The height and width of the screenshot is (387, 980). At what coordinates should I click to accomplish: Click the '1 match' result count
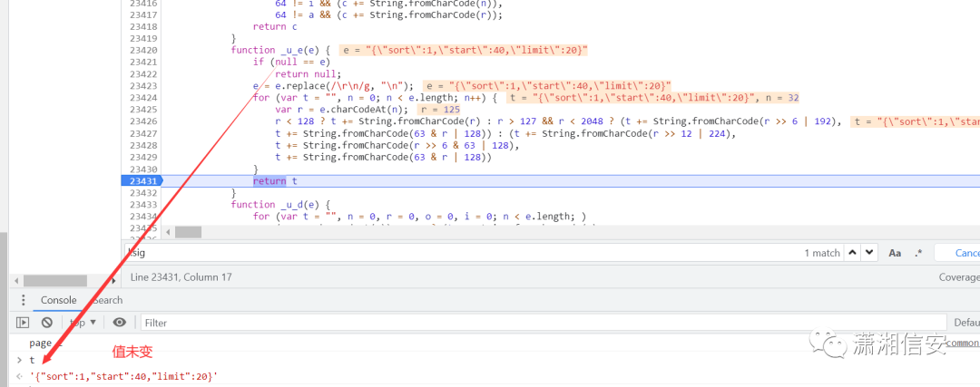pyautogui.click(x=822, y=253)
